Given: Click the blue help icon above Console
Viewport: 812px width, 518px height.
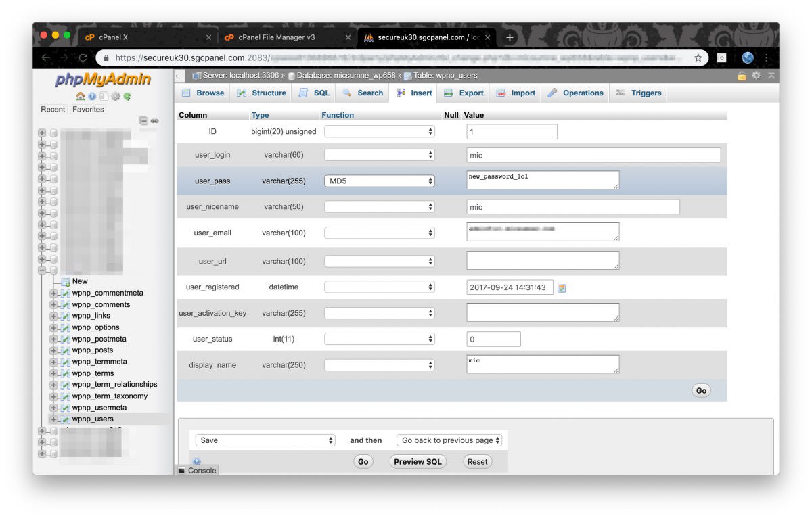Looking at the screenshot, I should tap(197, 462).
